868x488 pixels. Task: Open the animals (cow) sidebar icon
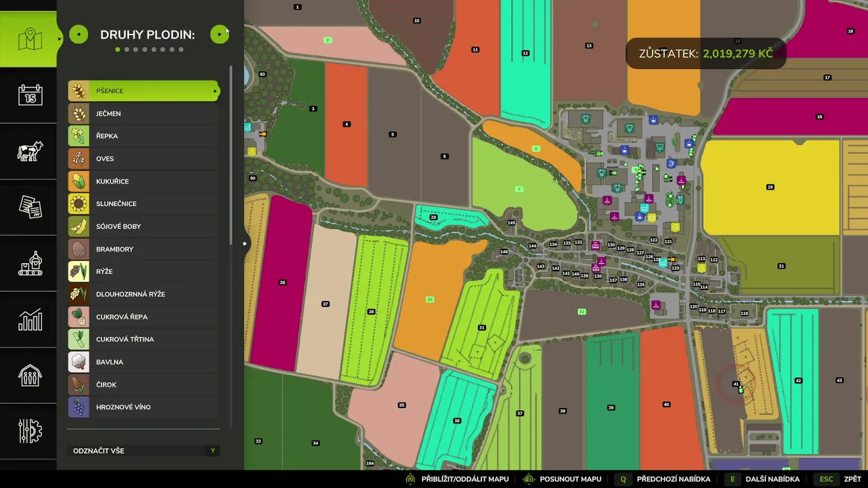[28, 151]
